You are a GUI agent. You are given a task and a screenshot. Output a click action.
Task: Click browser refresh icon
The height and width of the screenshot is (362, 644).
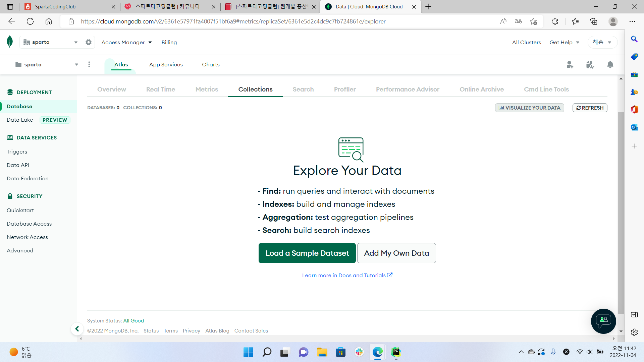point(30,21)
